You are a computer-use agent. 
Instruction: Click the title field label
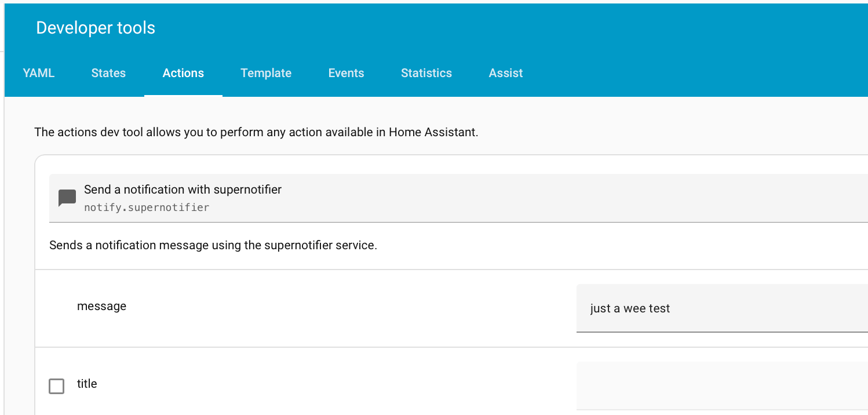(88, 384)
